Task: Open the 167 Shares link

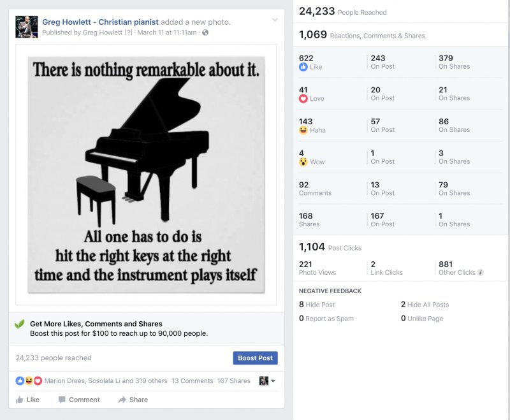Action: click(x=233, y=380)
